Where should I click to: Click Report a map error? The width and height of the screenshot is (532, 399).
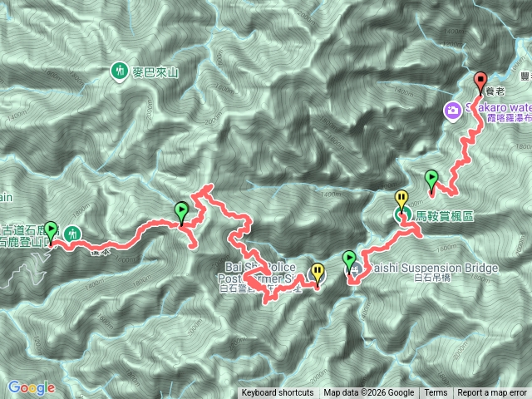click(x=491, y=393)
